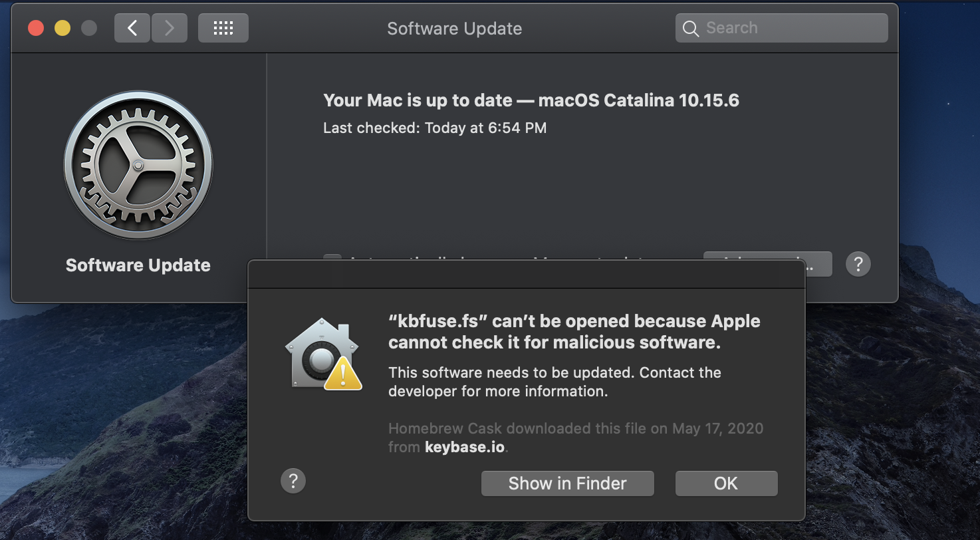
Task: Click the "Last checked: Today at 6:54 PM" text
Action: tap(435, 128)
